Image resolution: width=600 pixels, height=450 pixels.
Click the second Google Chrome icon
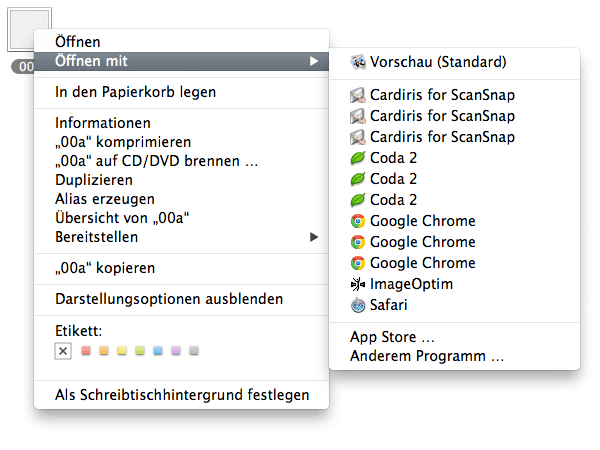pyautogui.click(x=358, y=242)
